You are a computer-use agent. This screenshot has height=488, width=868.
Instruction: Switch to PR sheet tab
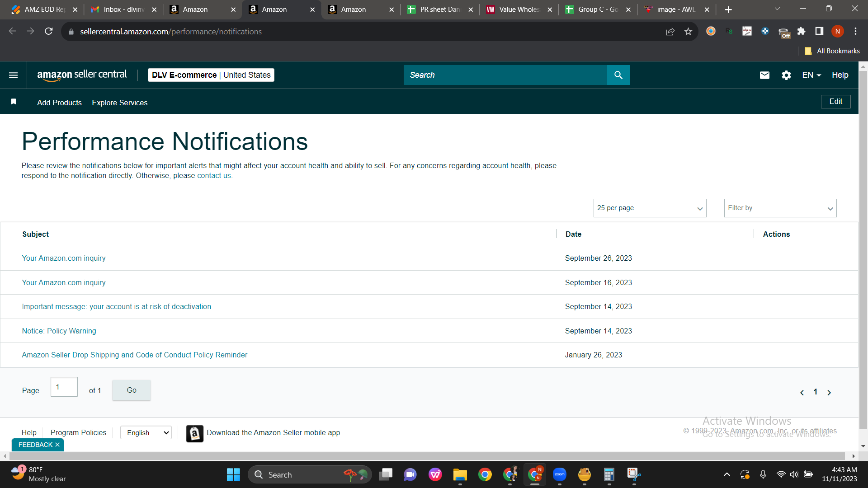[440, 9]
